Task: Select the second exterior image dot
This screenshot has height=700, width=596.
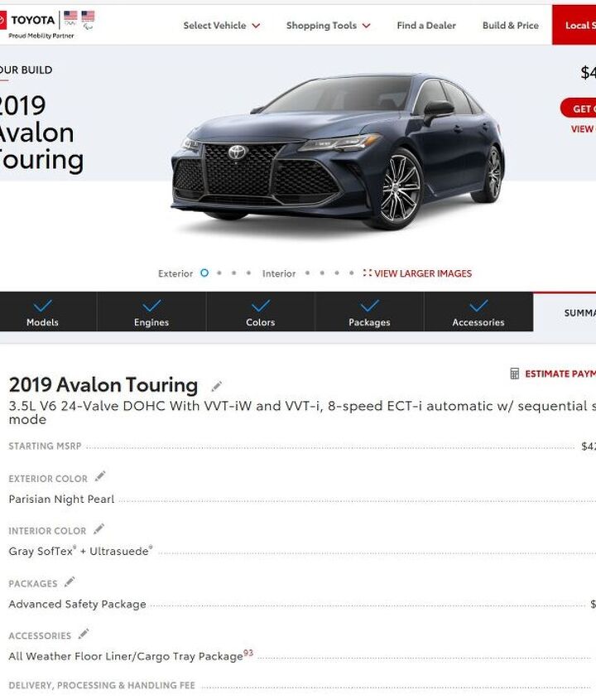Action: click(x=219, y=273)
